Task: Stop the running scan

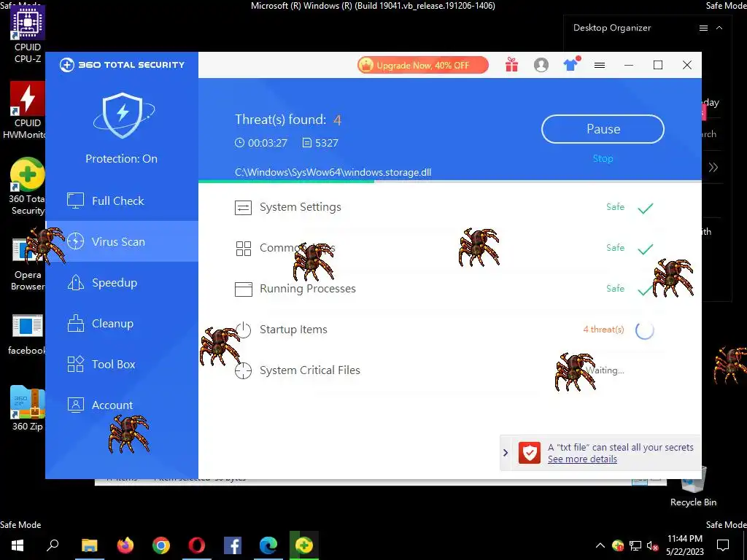Action: [x=603, y=158]
